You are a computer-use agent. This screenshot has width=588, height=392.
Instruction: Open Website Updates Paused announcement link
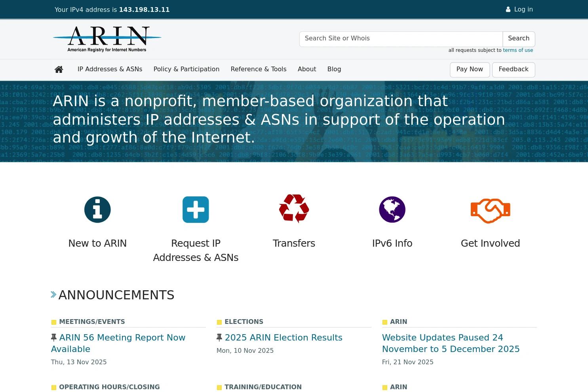pos(451,343)
